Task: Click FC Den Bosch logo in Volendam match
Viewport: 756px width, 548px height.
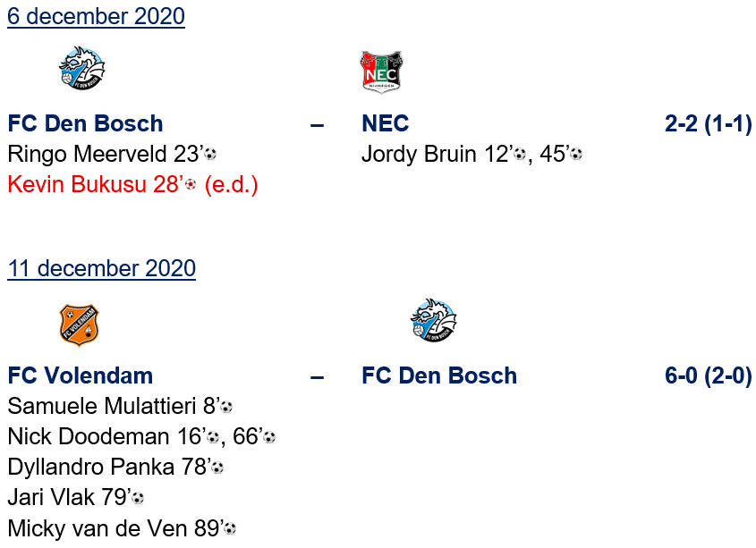Action: point(433,321)
